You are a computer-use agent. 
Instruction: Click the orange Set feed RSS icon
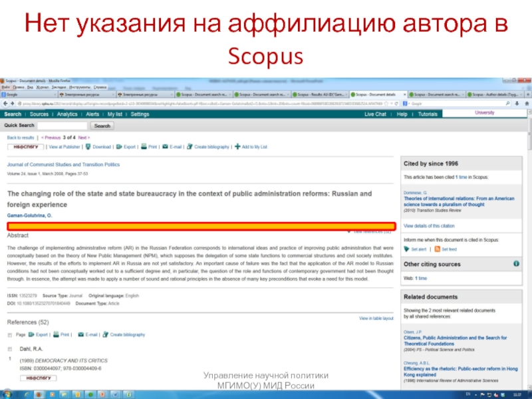pyautogui.click(x=438, y=249)
